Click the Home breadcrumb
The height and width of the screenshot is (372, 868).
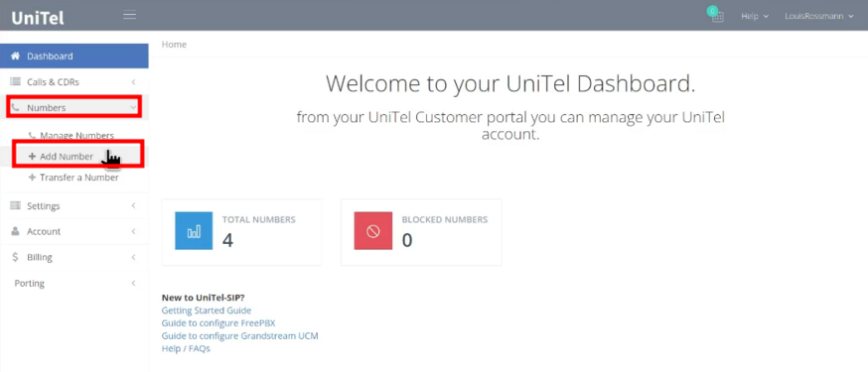click(x=174, y=45)
